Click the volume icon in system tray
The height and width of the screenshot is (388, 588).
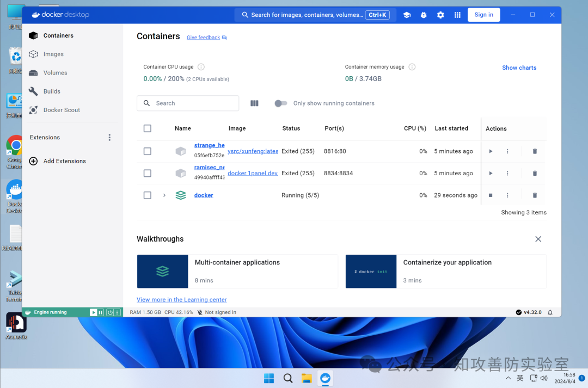(544, 378)
